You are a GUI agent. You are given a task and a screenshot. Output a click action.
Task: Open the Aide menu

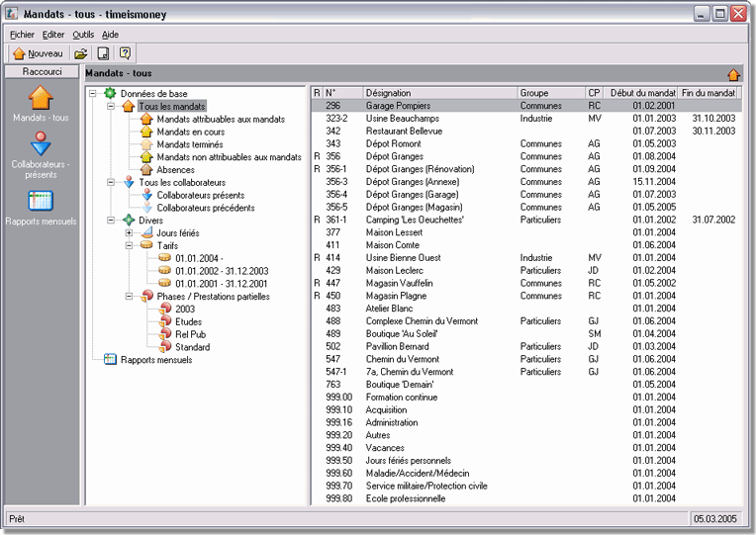tap(110, 35)
